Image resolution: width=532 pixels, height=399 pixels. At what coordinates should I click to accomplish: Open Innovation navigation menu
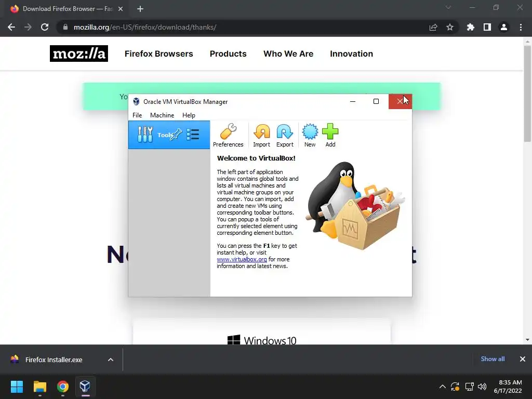pos(352,54)
